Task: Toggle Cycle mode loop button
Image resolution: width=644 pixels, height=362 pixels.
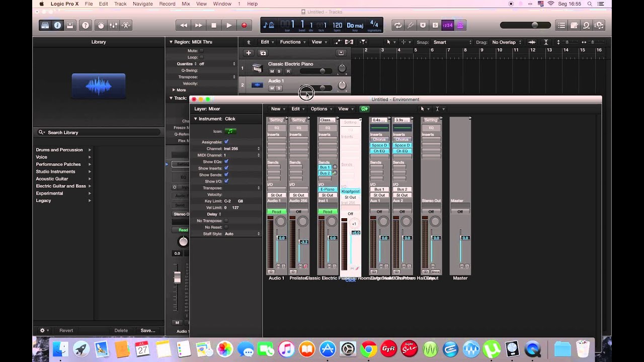Action: 398,25
